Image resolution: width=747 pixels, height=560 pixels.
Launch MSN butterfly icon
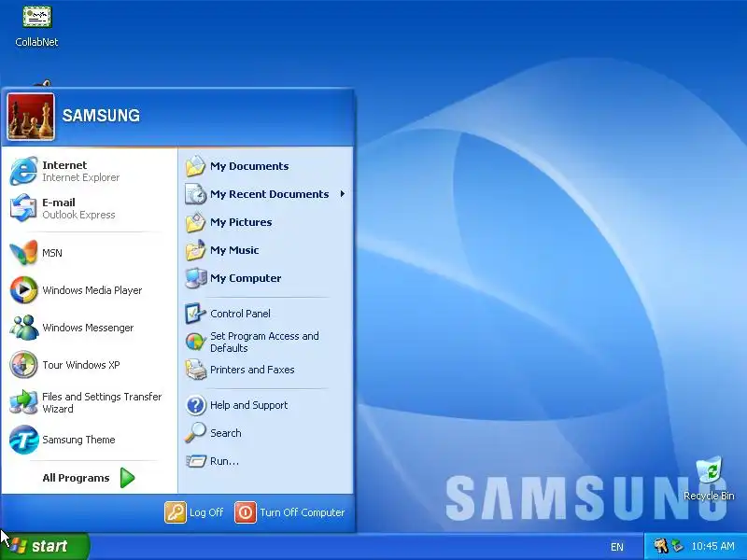23,252
